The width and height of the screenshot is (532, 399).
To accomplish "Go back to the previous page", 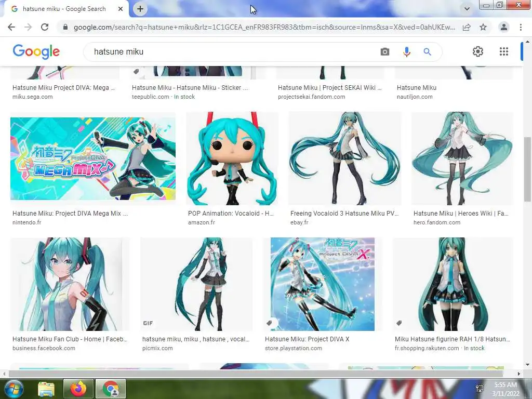I will pos(11,27).
